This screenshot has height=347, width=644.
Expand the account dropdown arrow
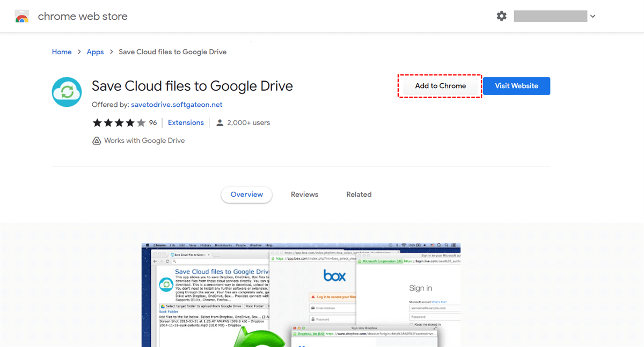(x=592, y=17)
